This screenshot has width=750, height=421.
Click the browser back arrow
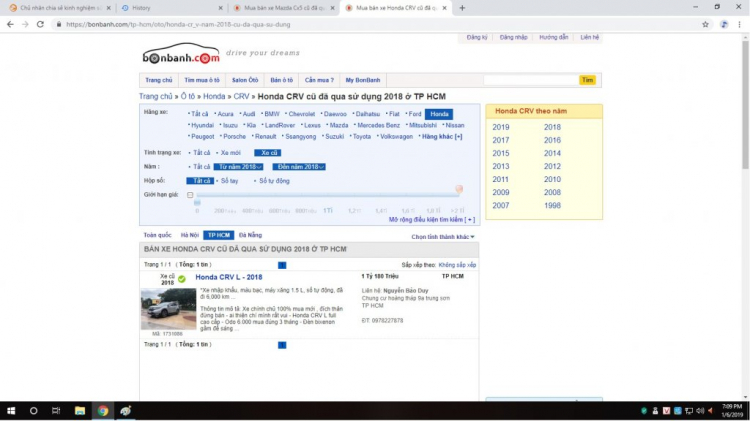pyautogui.click(x=10, y=24)
